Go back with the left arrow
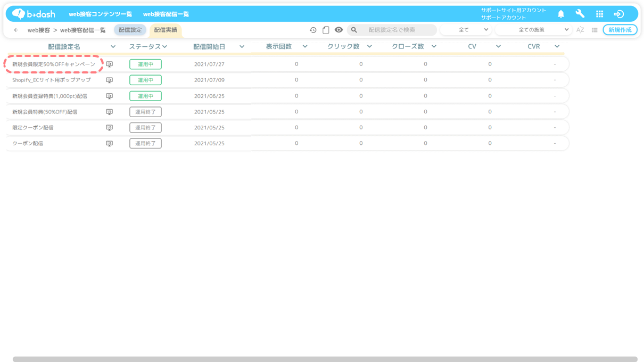The height and width of the screenshot is (362, 644). coord(16,30)
